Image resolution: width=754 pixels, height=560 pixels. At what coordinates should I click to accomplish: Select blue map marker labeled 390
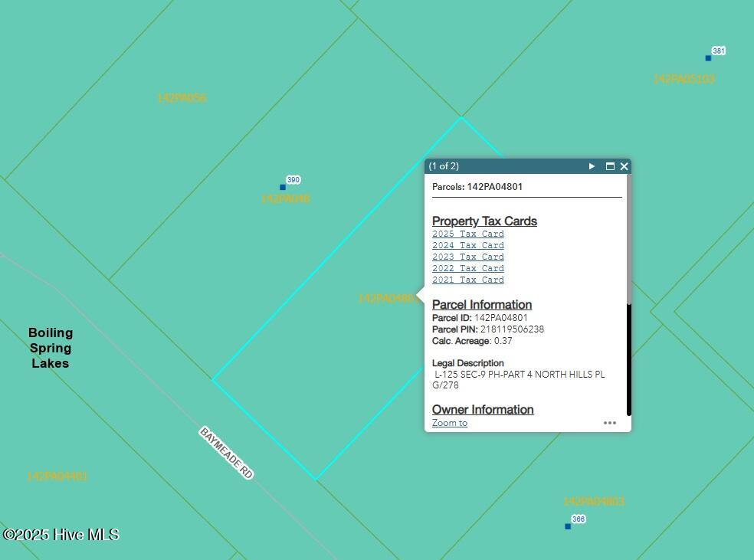coord(283,186)
